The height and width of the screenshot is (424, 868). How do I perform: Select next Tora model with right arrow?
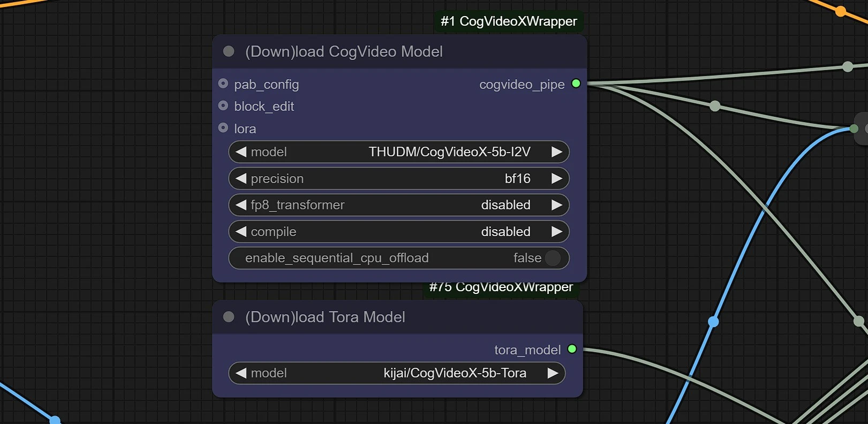tap(553, 373)
